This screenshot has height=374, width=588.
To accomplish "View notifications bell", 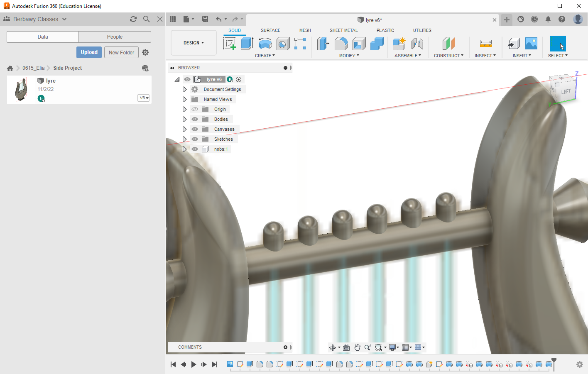I will coord(548,19).
